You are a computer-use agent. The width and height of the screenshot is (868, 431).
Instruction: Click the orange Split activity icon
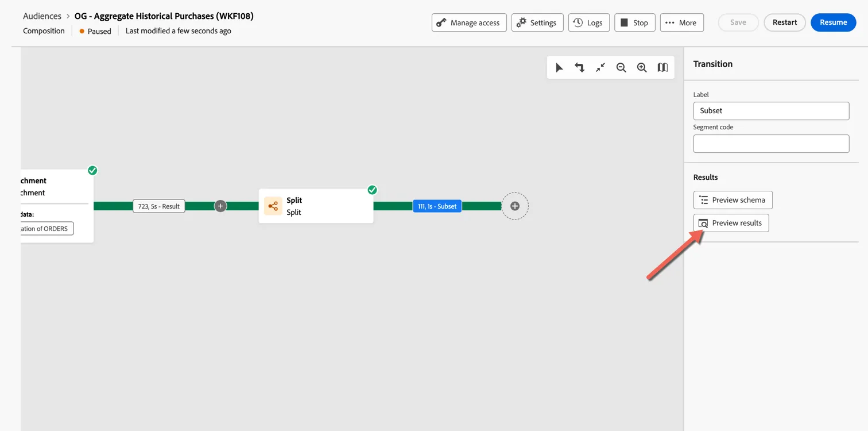pos(273,206)
